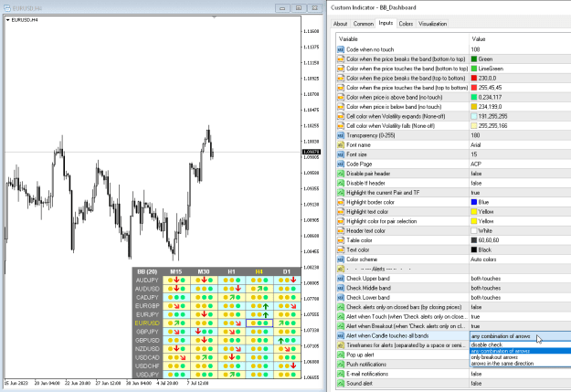This screenshot has height=392, width=571.
Task: Click the red 230,0,0 color swatch
Action: click(474, 78)
